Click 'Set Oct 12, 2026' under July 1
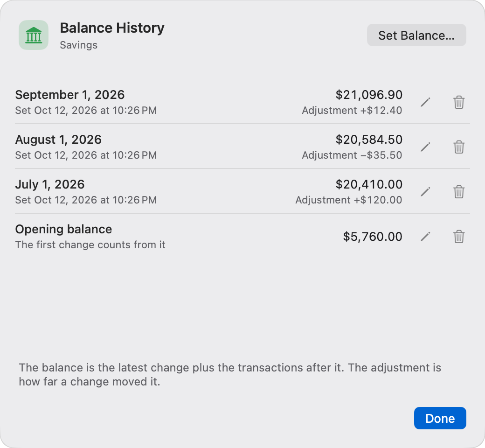This screenshot has height=448, width=485. [x=86, y=200]
